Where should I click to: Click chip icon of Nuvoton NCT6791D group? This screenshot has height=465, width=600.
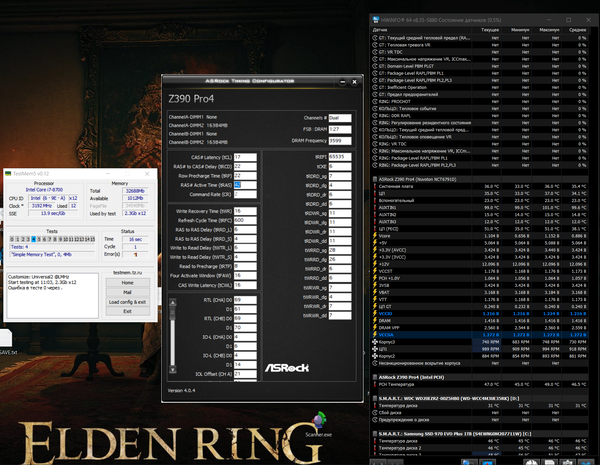(375, 179)
